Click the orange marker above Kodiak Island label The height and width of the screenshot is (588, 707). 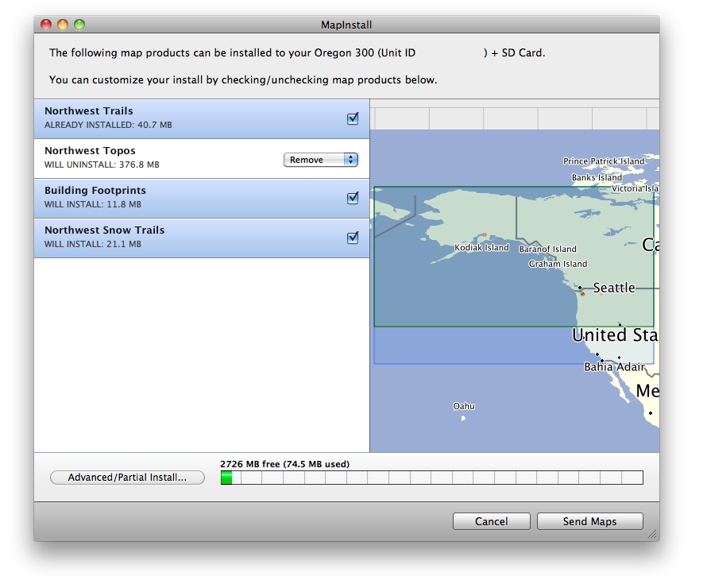tap(484, 235)
